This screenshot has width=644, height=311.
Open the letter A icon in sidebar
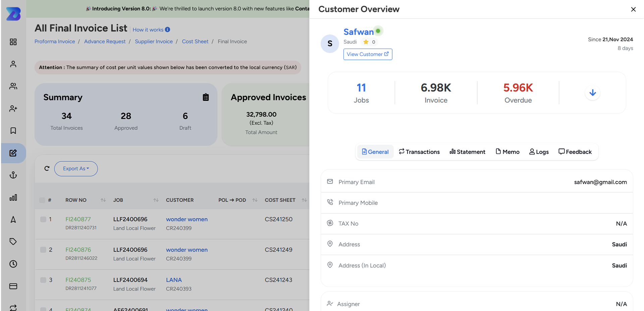pos(13,219)
